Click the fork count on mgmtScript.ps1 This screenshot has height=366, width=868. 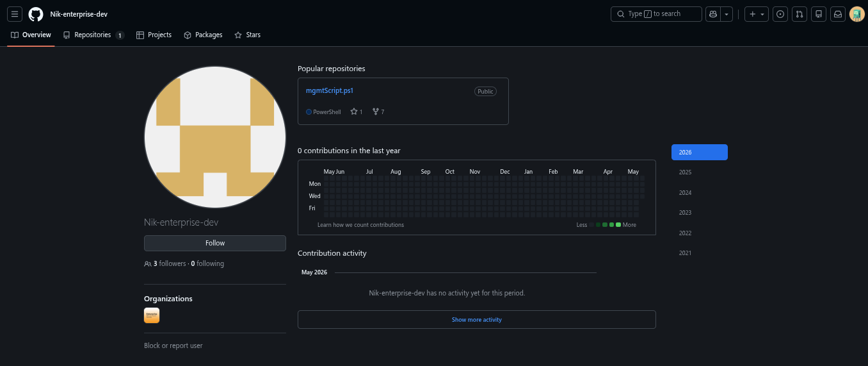tap(378, 112)
